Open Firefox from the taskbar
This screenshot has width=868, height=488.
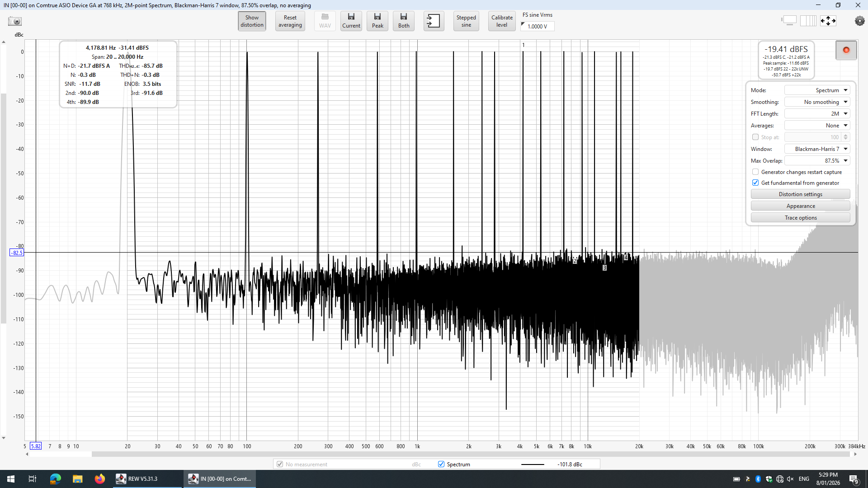coord(99,479)
